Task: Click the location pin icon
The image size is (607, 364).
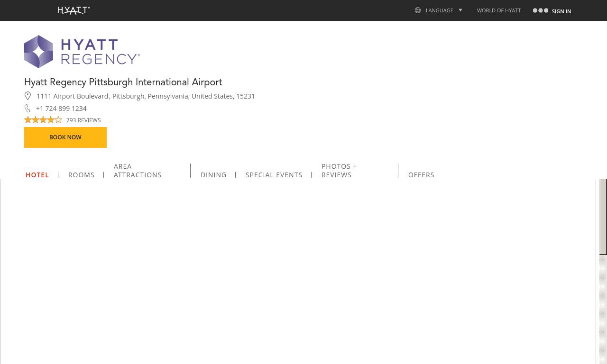Action: pos(28,96)
